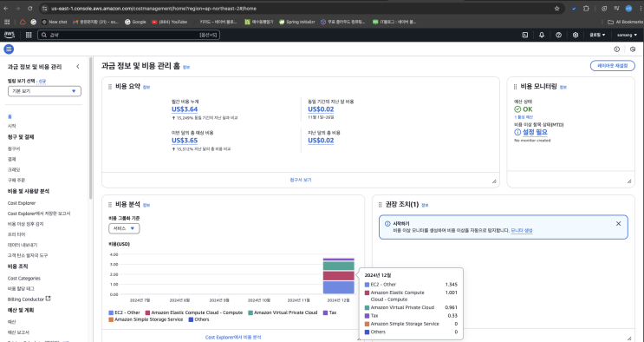Screen dimensions: 644x342
Task: Open 크레딧 in the sidebar
Action: [x=14, y=169]
